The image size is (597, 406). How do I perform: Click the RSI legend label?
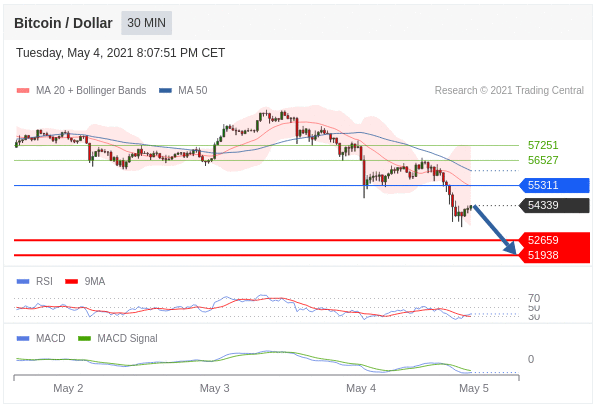[x=44, y=281]
